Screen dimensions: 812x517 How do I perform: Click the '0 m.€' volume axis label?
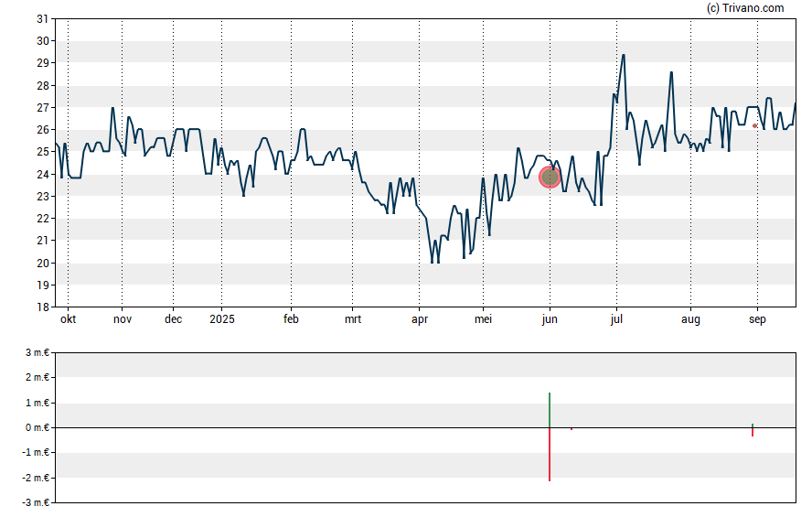click(x=37, y=427)
